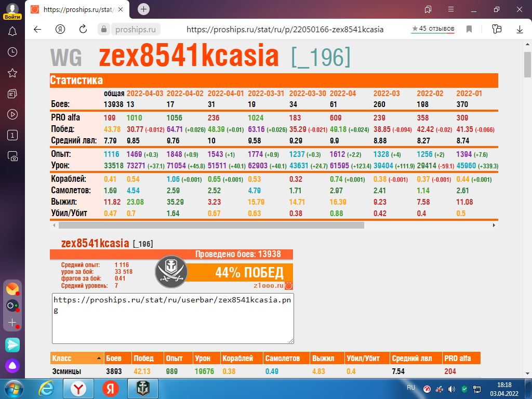
Task: Open World of Warships taskbar app
Action: point(142,389)
